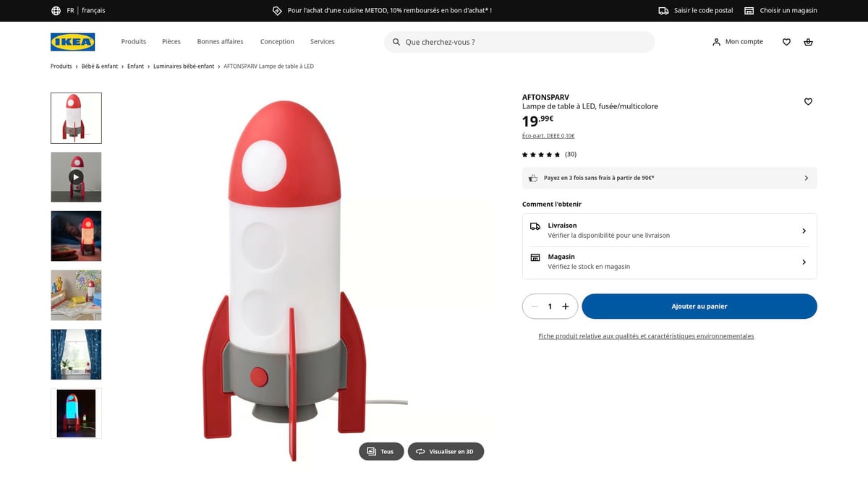Click the Ajouter au panier button

[x=699, y=306]
